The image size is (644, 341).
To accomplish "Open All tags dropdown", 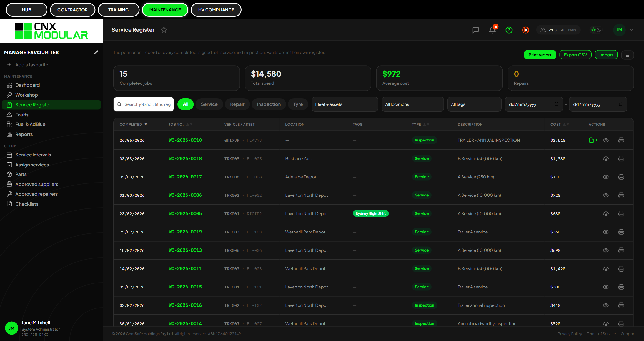I will (x=474, y=104).
